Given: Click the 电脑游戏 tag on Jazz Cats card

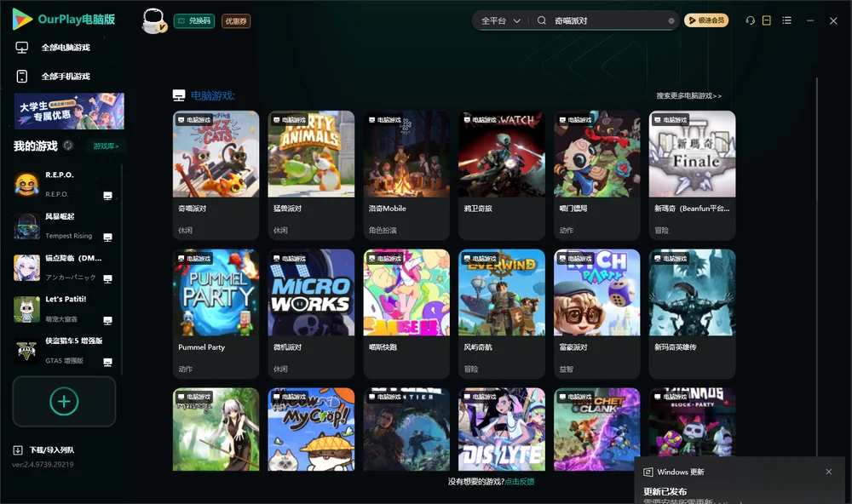Looking at the screenshot, I should [194, 120].
